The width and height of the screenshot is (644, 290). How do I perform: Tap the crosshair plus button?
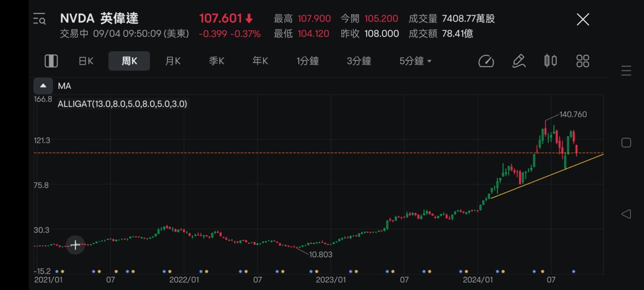pos(75,245)
